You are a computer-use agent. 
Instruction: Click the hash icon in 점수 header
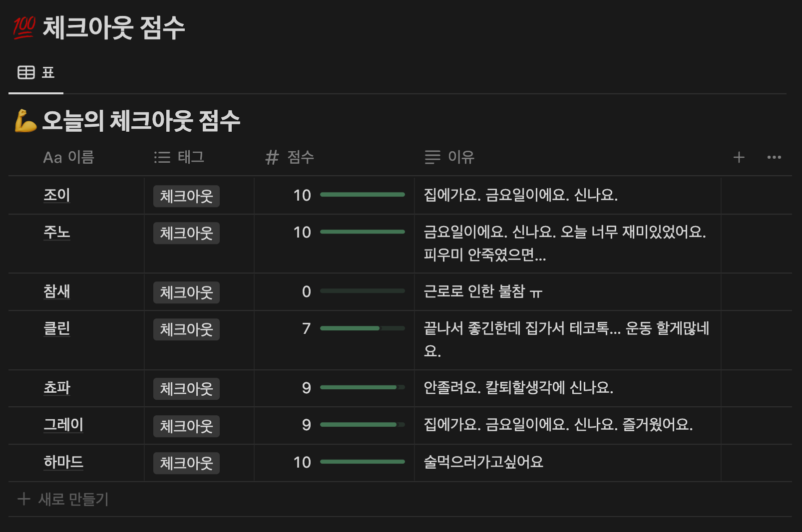[x=272, y=158]
